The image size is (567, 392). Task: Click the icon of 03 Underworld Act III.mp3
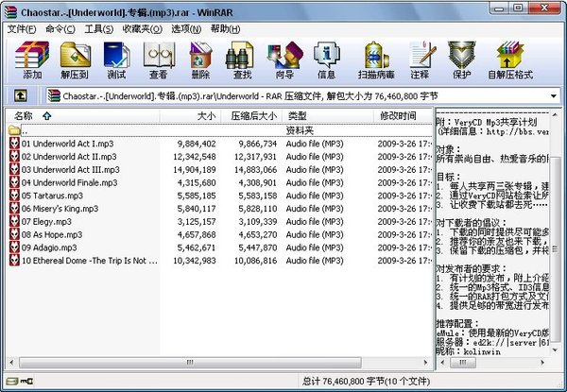[x=14, y=169]
